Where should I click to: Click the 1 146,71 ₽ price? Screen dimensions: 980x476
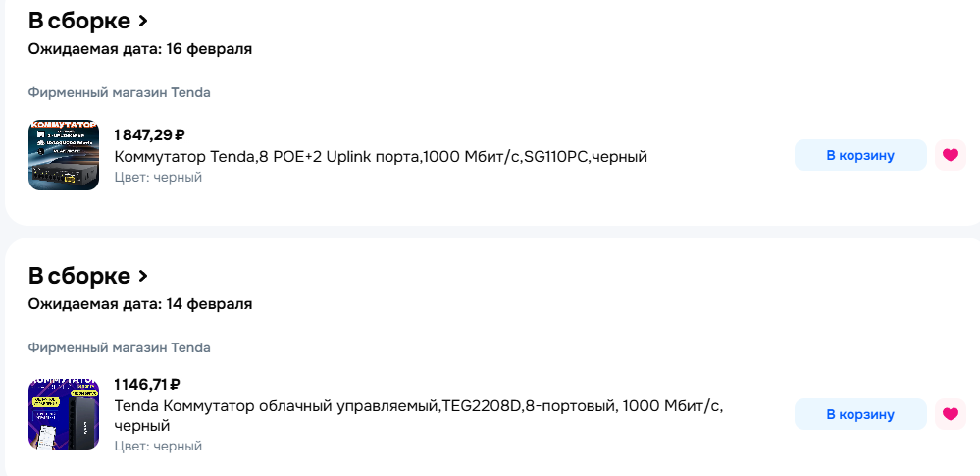147,384
